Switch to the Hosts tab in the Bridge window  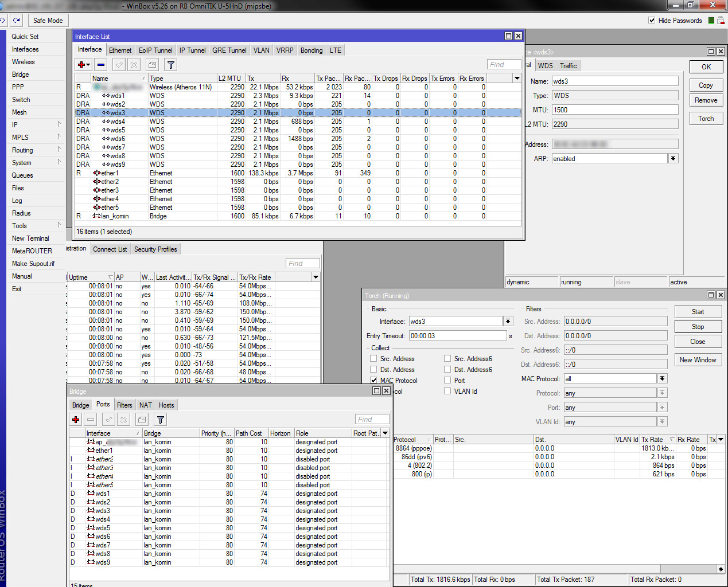pyautogui.click(x=166, y=405)
